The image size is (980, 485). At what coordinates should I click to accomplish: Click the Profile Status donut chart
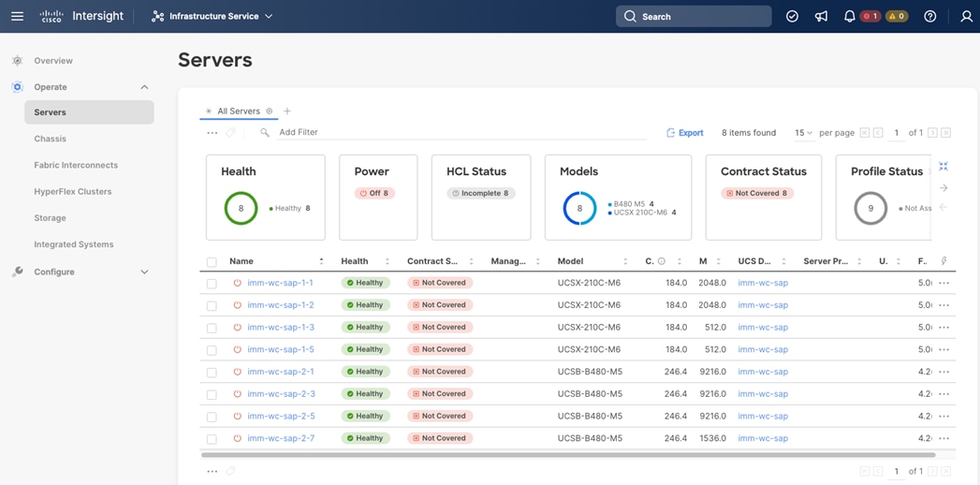(870, 208)
